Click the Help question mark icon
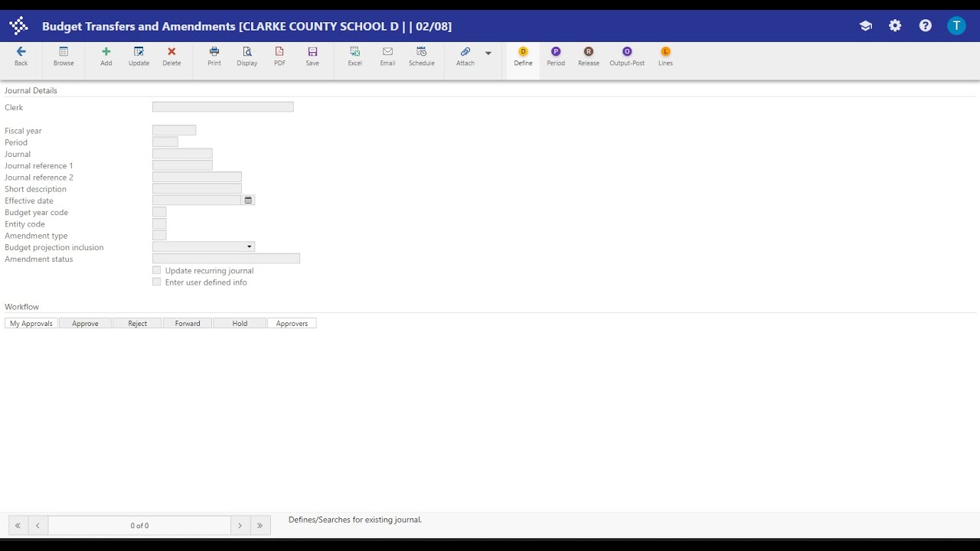The image size is (980, 551). (926, 26)
